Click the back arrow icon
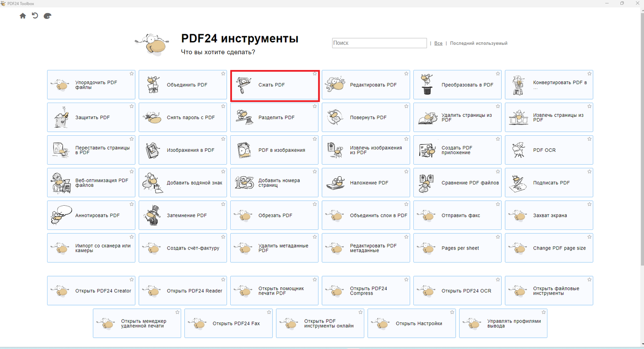 click(35, 16)
